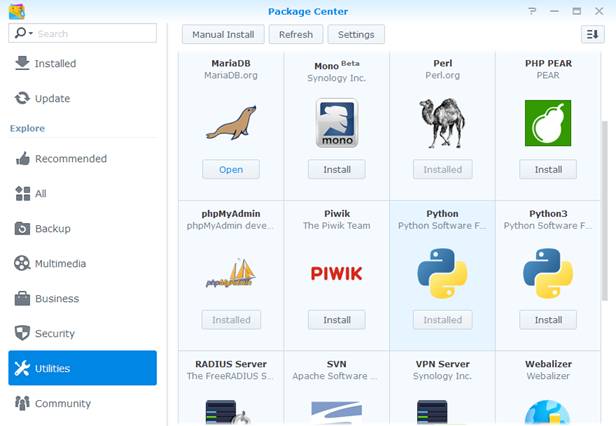The height and width of the screenshot is (426, 616).
Task: Click the Python3 package logo icon
Action: (548, 273)
